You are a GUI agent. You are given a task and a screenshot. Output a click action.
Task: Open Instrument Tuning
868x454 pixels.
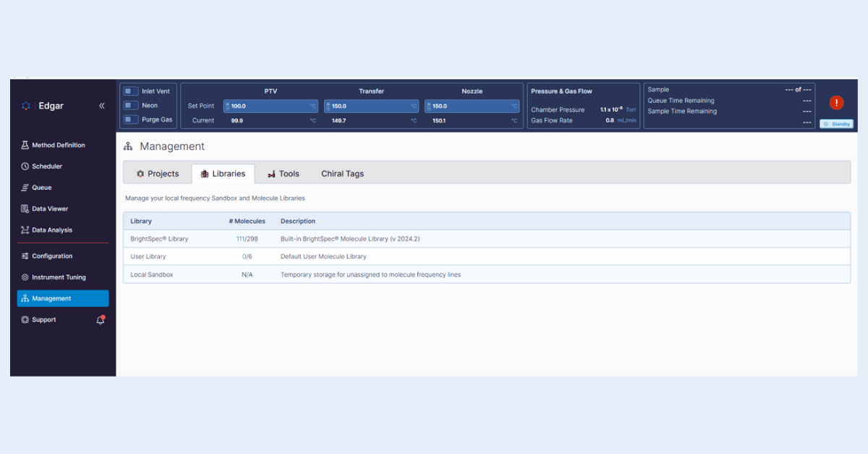pos(63,277)
